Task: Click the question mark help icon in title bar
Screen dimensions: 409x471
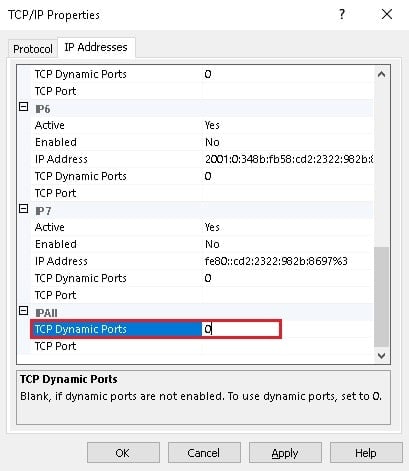Action: 342,14
